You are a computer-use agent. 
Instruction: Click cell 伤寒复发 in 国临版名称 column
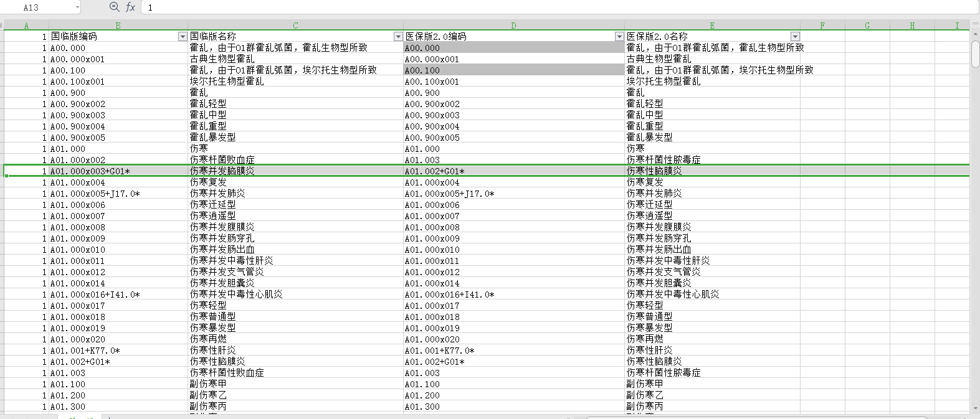point(296,182)
